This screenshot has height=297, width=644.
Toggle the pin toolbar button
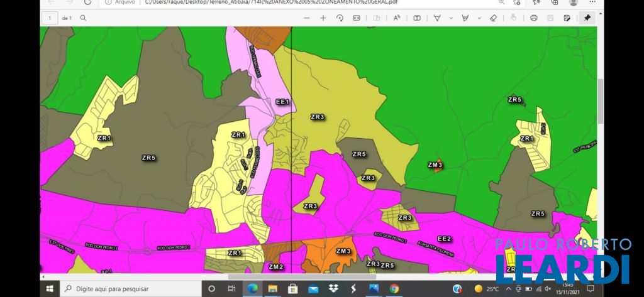tap(587, 18)
